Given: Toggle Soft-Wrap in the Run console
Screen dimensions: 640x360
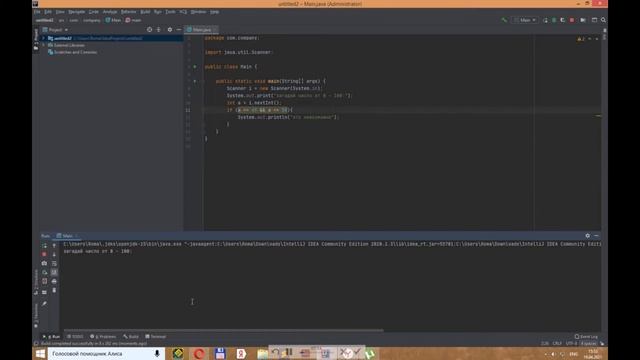Looking at the screenshot, I should click(x=54, y=263).
